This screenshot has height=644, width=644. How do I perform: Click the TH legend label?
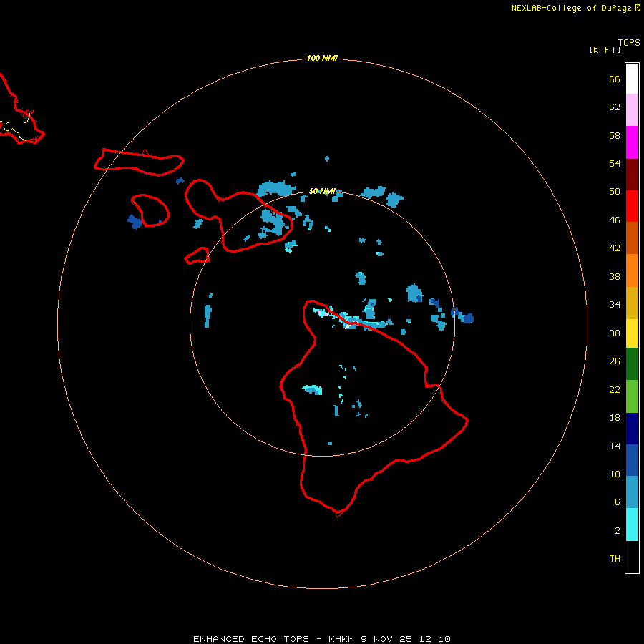[615, 559]
